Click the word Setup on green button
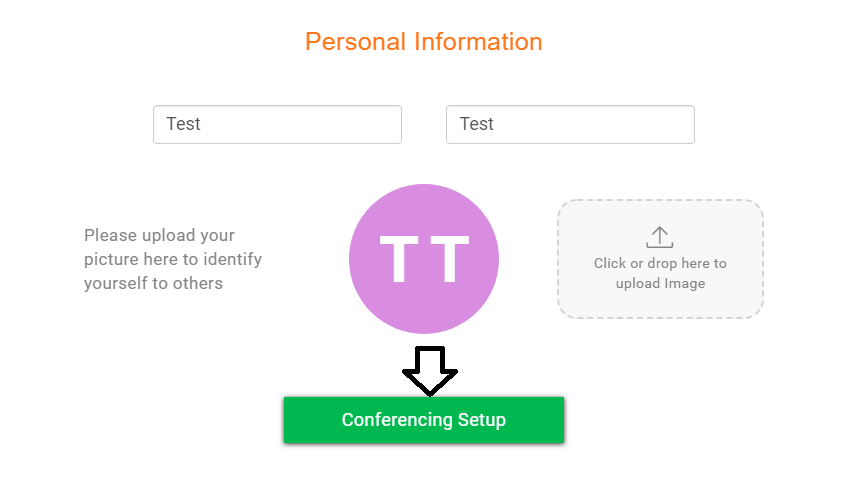844x484 pixels. click(x=482, y=420)
